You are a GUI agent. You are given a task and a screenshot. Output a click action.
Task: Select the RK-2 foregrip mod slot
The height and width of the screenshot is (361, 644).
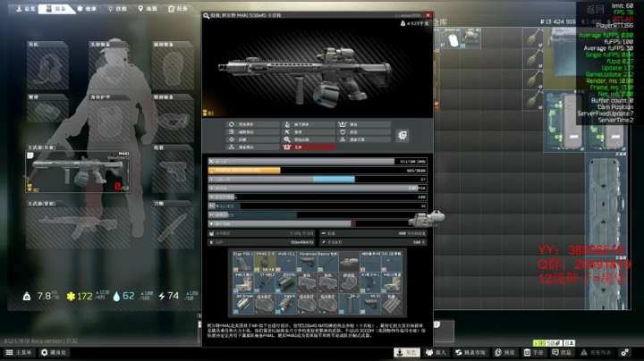(x=350, y=305)
